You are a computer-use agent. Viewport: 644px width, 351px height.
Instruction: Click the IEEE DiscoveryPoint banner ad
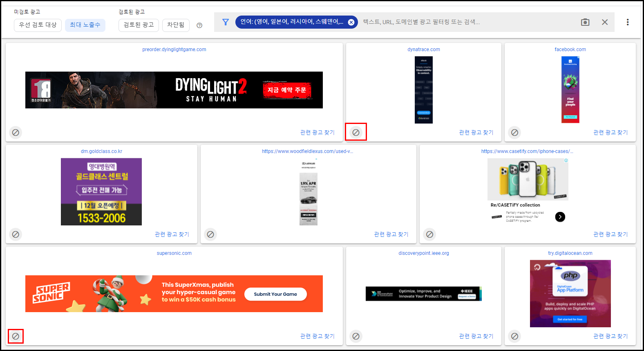(x=424, y=294)
